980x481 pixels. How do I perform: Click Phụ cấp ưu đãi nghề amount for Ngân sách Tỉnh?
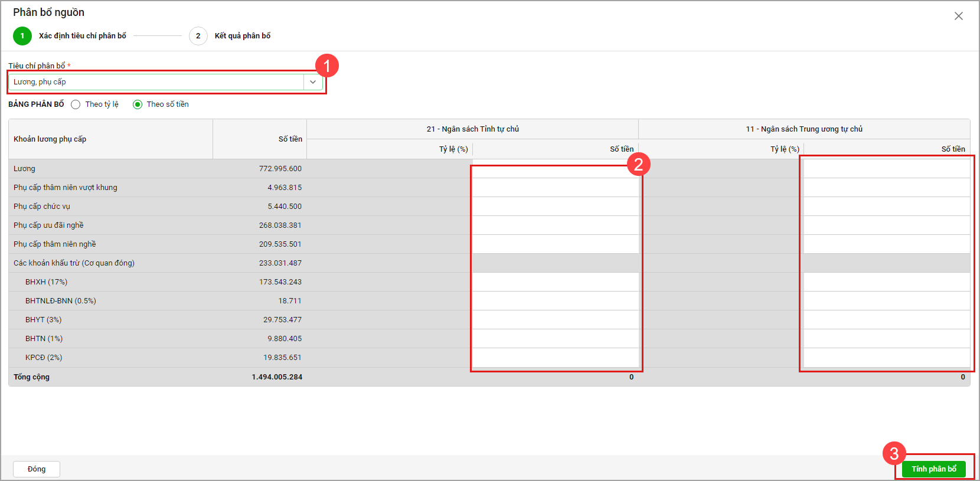555,225
